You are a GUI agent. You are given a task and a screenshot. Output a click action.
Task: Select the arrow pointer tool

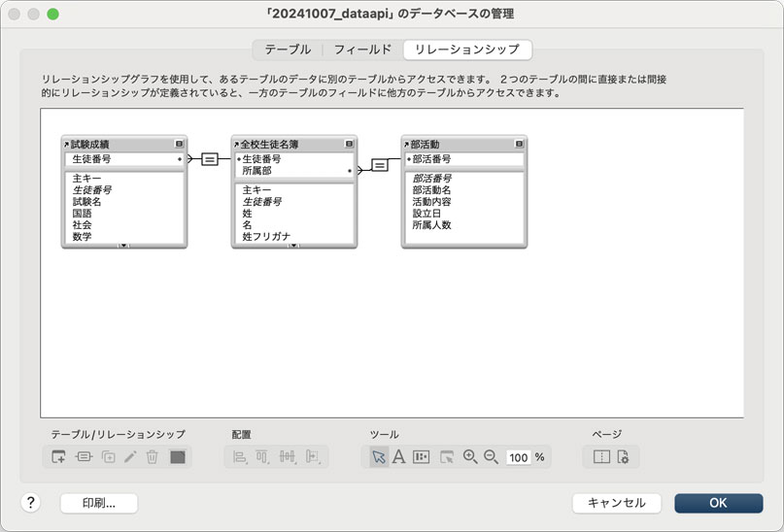(379, 456)
